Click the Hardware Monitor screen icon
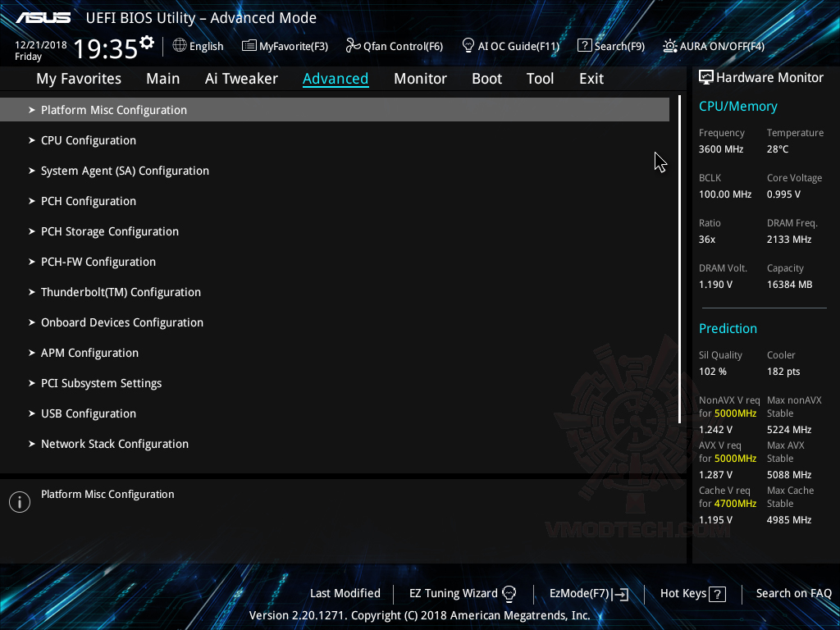Screen dimensions: 840x630 coord(706,78)
